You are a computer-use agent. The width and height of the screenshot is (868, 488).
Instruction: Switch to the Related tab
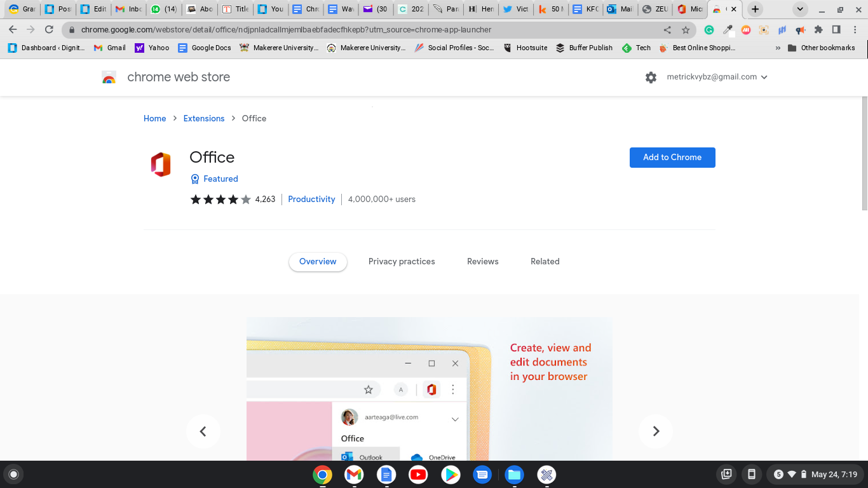pos(545,262)
